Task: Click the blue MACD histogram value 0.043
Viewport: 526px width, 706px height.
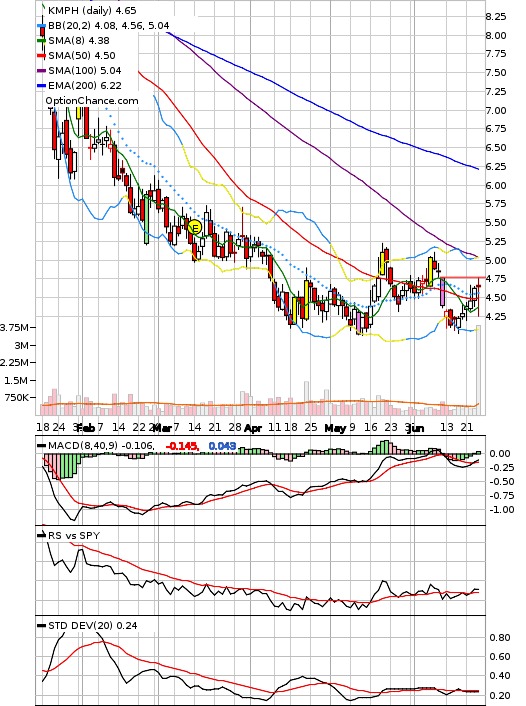Action: [222, 446]
